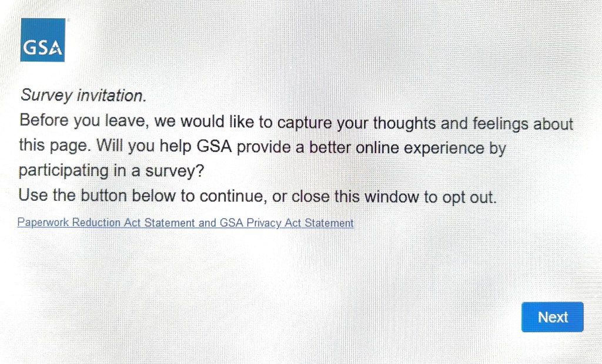Click the 'Use the button below' instruction line
The height and width of the screenshot is (364, 602).
(257, 196)
